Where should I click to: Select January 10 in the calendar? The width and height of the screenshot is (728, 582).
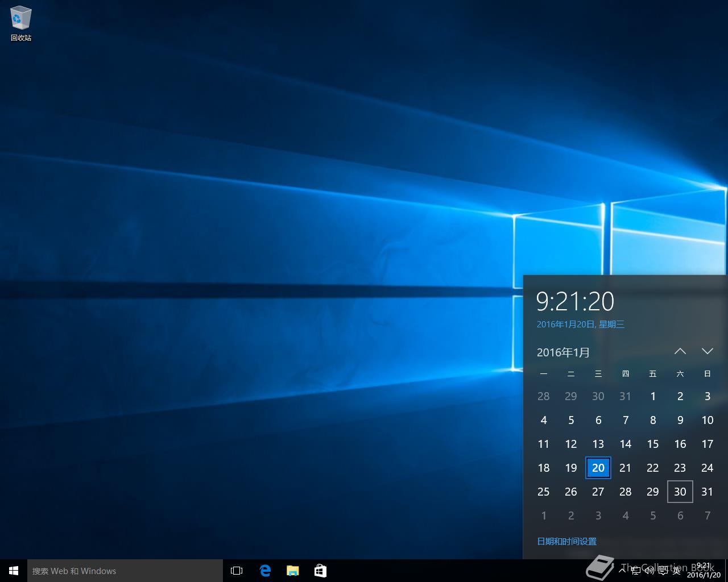tap(708, 420)
